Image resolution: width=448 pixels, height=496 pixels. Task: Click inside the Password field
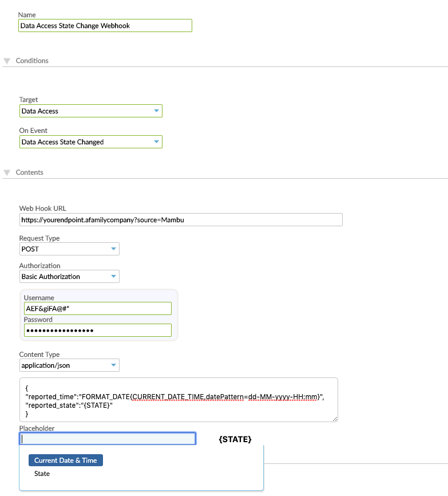97,330
